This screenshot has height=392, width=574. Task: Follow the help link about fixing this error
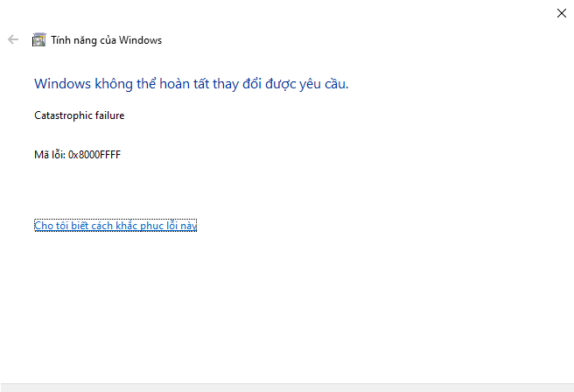115,226
